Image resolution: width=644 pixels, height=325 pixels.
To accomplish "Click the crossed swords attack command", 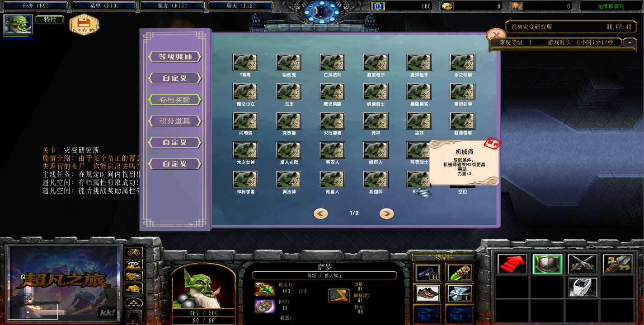I will 582,265.
